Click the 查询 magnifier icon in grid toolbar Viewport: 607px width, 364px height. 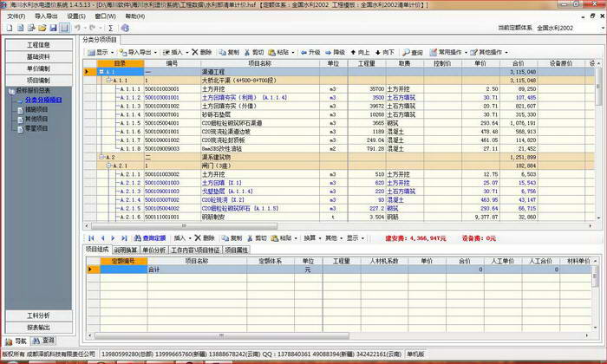tap(406, 52)
